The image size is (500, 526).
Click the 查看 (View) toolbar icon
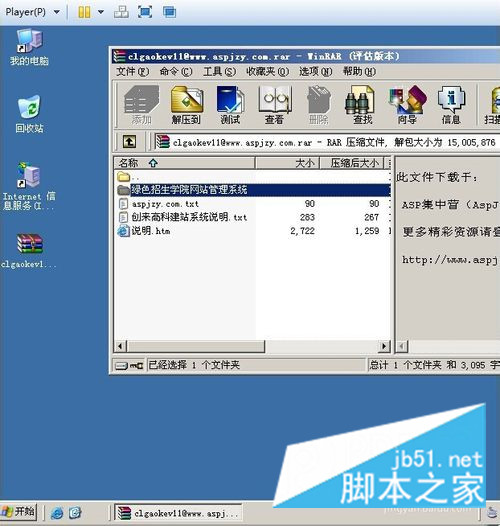tap(274, 105)
